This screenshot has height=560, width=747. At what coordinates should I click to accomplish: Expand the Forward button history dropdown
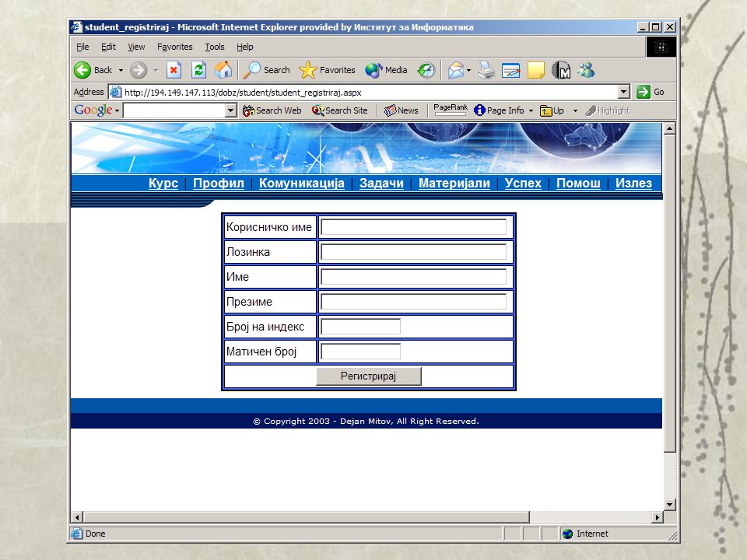click(156, 71)
